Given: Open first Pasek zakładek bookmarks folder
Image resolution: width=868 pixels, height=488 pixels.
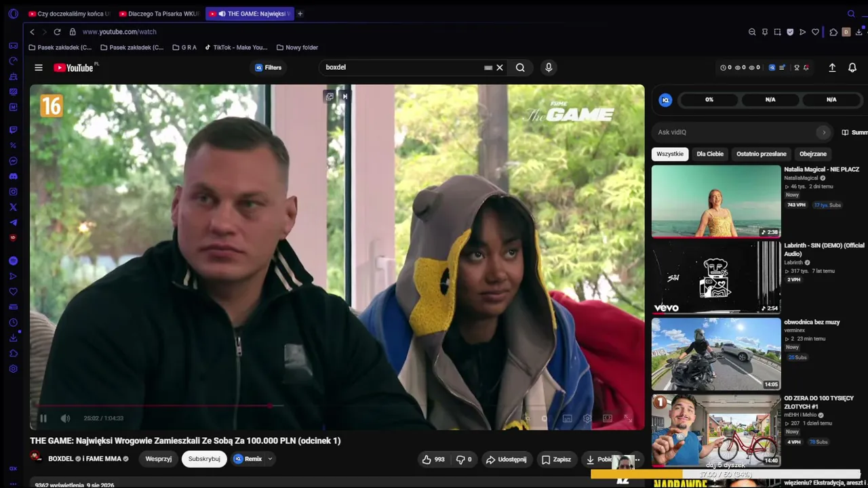Looking at the screenshot, I should (60, 47).
